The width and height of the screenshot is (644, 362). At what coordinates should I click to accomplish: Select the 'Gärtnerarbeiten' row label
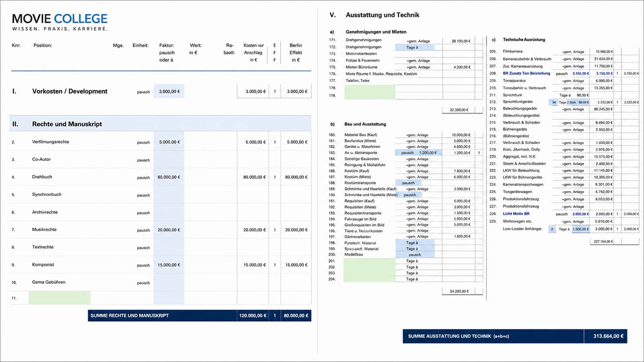pyautogui.click(x=357, y=237)
